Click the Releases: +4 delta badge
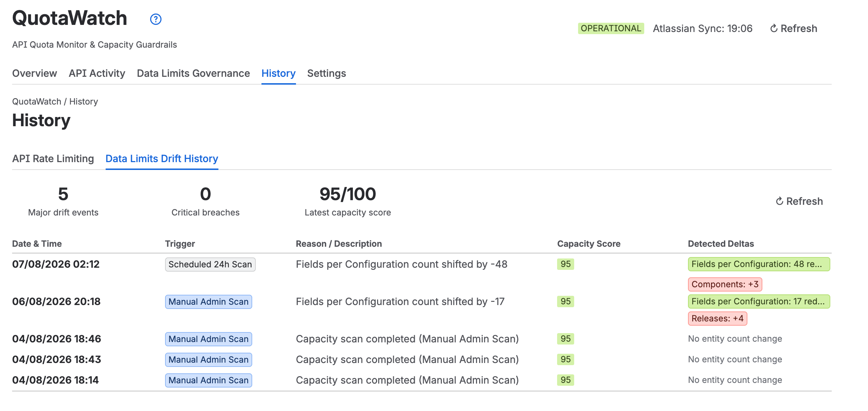 point(718,319)
